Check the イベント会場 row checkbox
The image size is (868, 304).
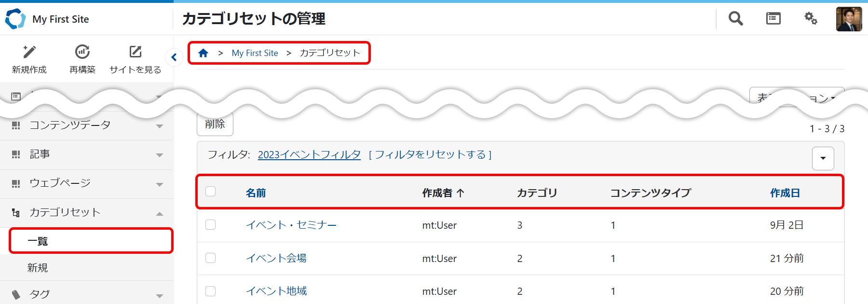[211, 258]
